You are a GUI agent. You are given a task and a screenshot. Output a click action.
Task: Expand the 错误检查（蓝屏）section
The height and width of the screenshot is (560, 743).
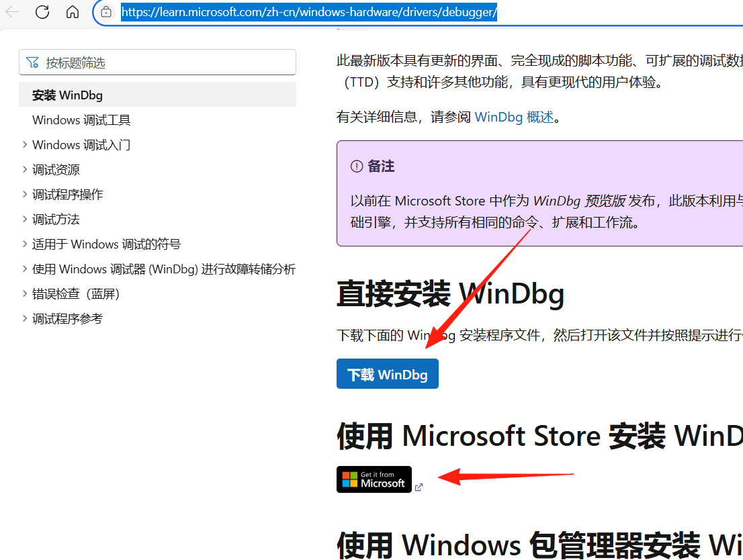25,293
